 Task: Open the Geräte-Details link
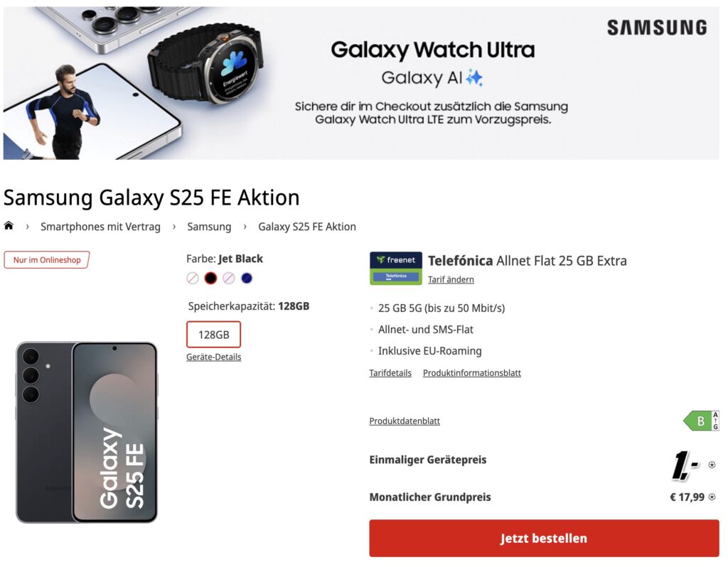pyautogui.click(x=213, y=357)
